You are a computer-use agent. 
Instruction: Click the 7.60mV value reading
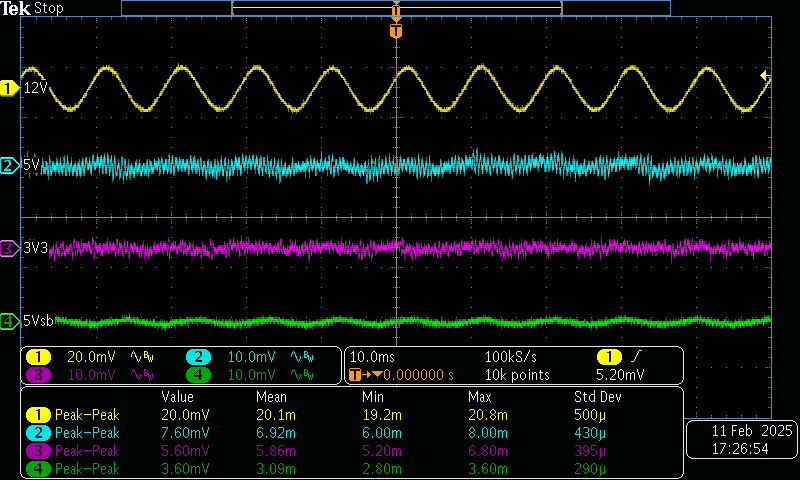tap(185, 433)
